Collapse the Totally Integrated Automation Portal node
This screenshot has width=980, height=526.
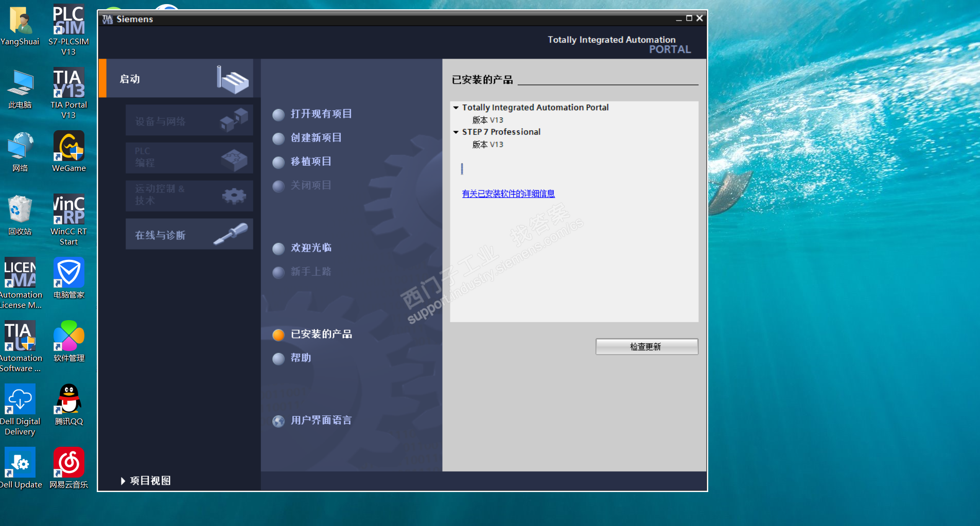[x=456, y=108]
